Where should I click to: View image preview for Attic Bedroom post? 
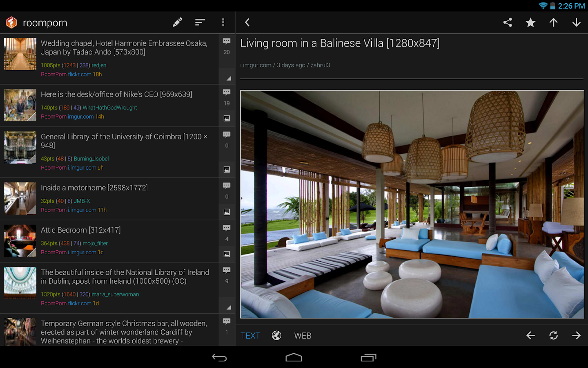[227, 254]
